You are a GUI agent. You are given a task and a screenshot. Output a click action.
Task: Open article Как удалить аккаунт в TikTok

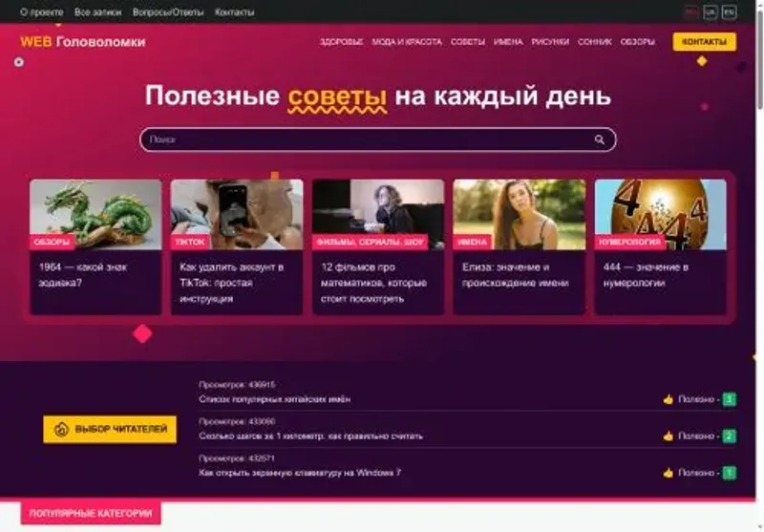tap(231, 283)
